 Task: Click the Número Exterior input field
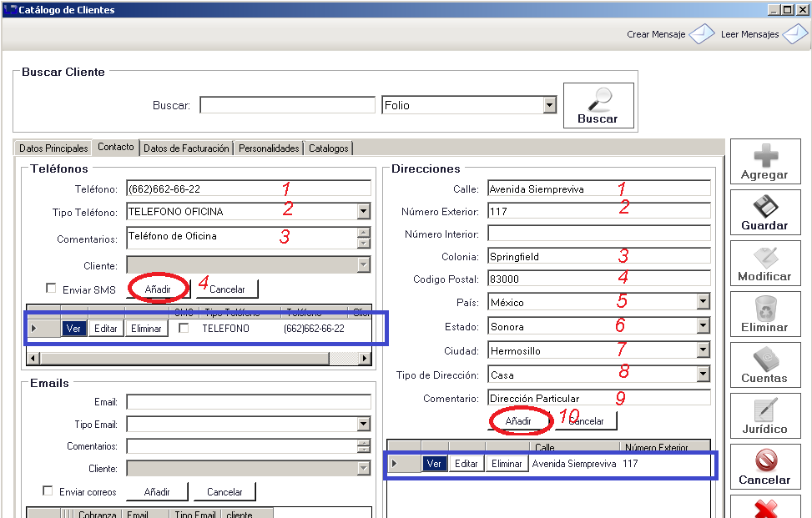pyautogui.click(x=598, y=211)
